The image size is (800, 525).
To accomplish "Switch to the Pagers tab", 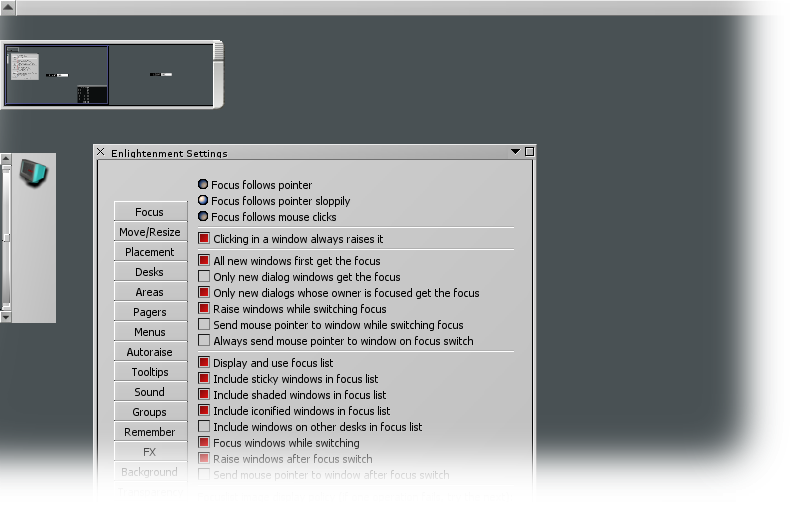I will (x=150, y=312).
